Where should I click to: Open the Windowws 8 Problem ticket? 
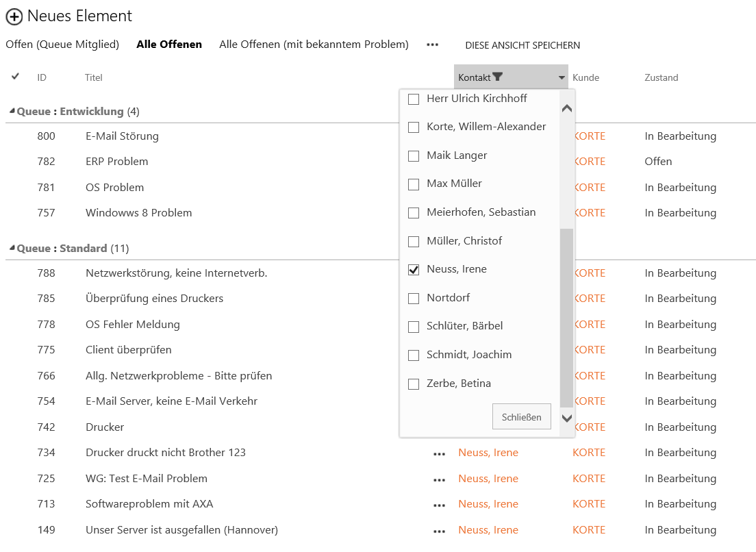[x=139, y=213]
